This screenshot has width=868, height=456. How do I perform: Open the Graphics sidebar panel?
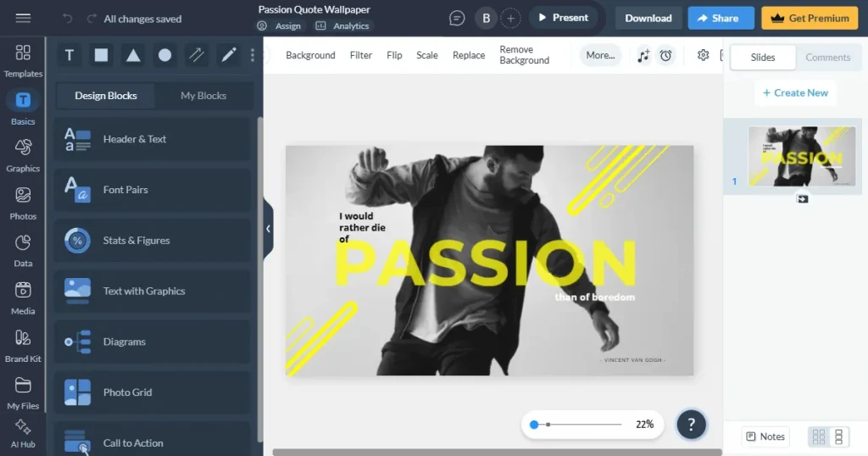(23, 156)
